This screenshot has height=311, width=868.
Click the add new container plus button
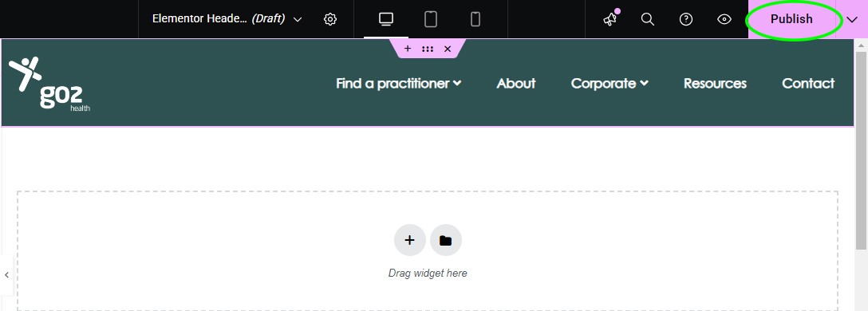coord(409,240)
